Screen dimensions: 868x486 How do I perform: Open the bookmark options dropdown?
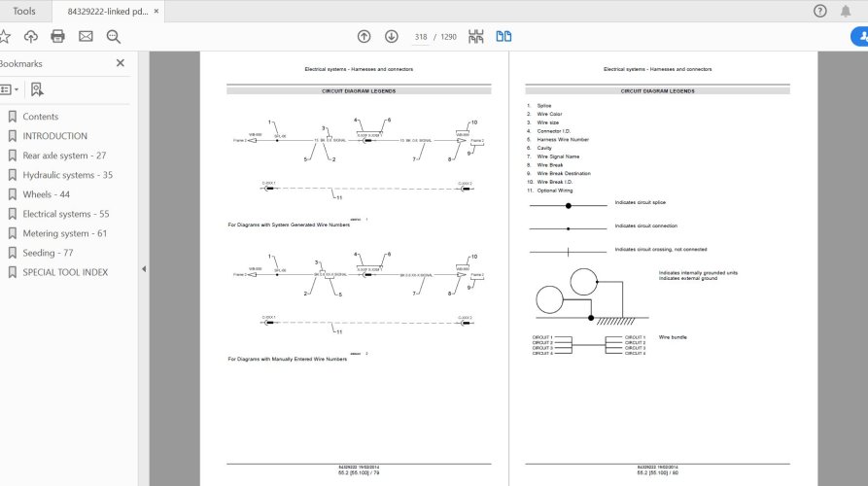click(x=9, y=89)
